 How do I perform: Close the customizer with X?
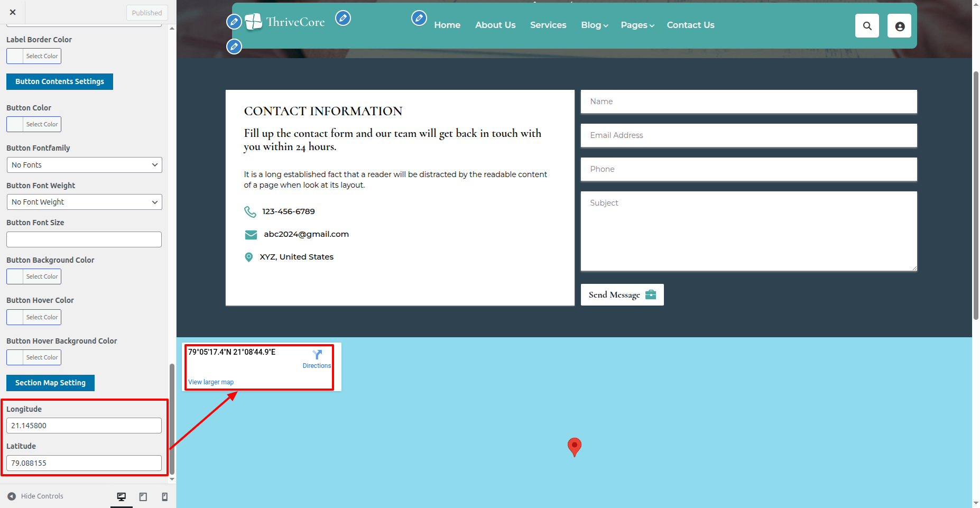13,12
